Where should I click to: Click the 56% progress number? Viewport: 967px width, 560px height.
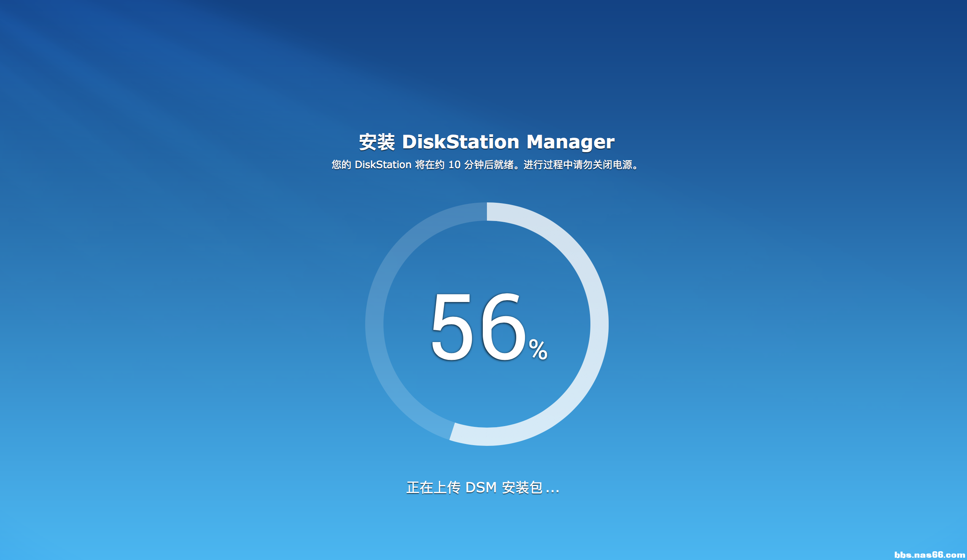[489, 327]
